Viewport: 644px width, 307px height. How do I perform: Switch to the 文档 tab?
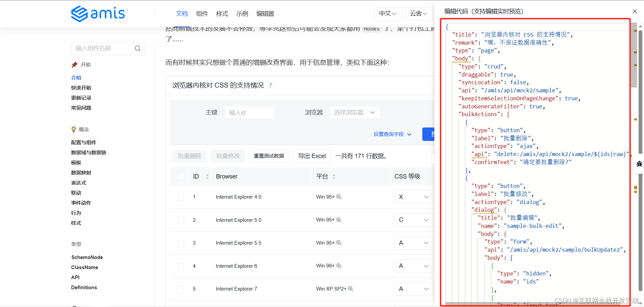tap(182, 14)
